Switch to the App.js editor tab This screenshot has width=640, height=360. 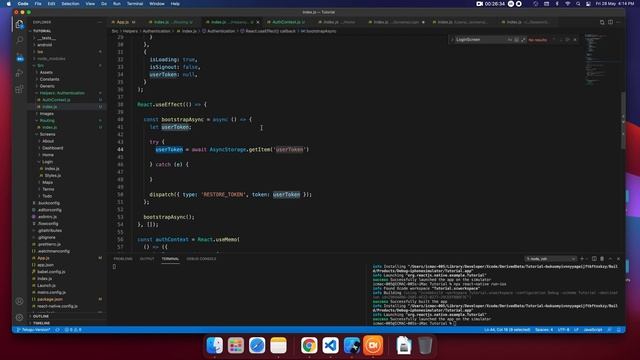coord(122,22)
